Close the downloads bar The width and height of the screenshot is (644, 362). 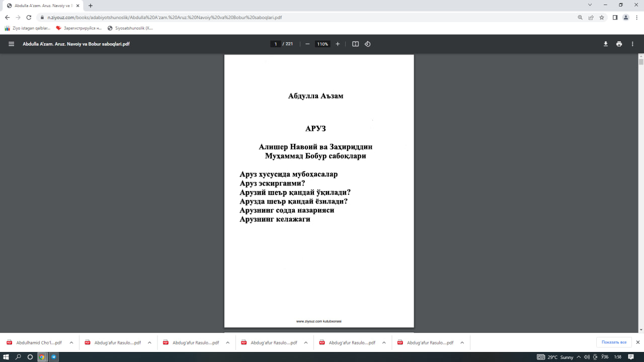point(637,342)
